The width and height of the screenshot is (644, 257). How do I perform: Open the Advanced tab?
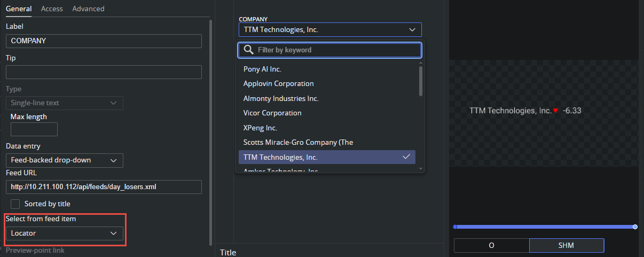(88, 9)
